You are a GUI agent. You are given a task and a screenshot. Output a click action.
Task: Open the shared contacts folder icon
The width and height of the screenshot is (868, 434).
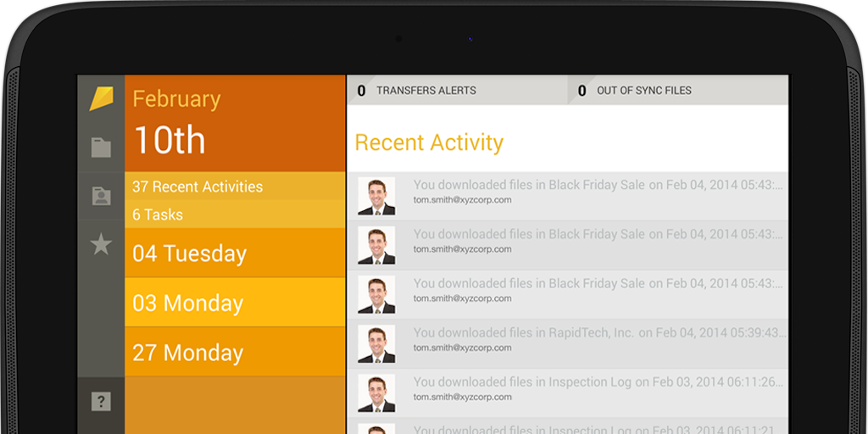[x=101, y=196]
